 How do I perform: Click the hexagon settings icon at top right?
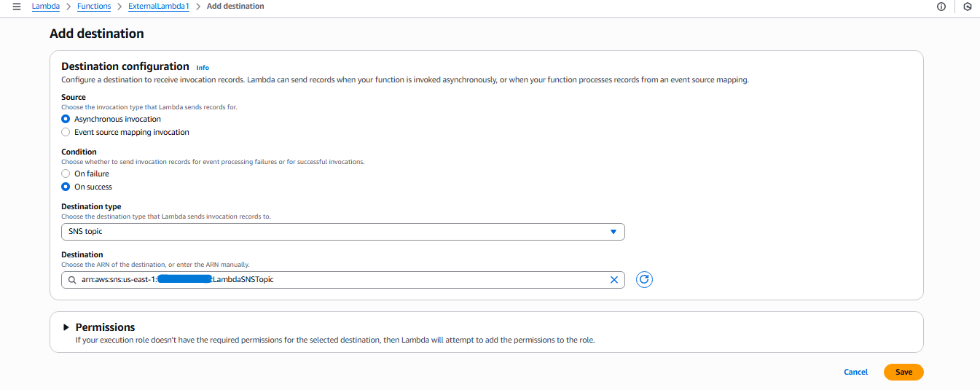967,7
